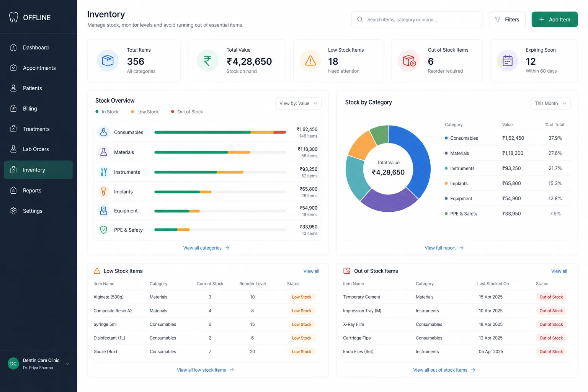Click the Appointments calendar icon in sidebar
This screenshot has width=588, height=392.
tap(13, 68)
